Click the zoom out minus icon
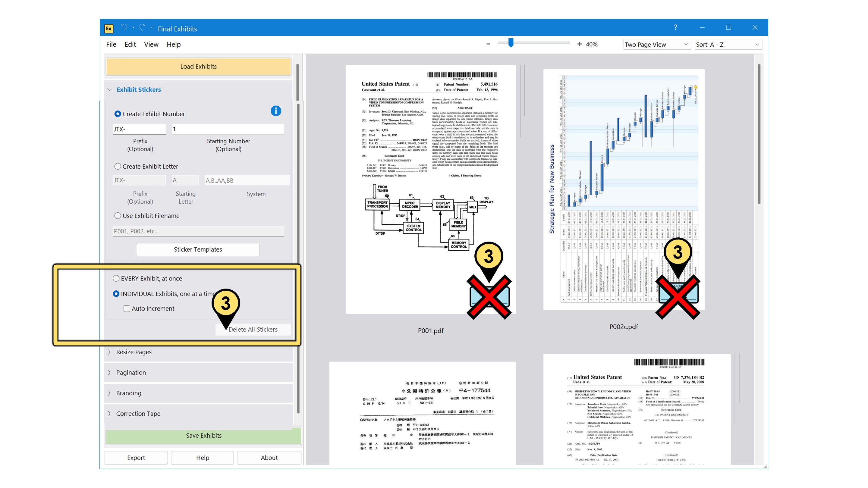Viewport: 868px width, 488px height. (488, 44)
